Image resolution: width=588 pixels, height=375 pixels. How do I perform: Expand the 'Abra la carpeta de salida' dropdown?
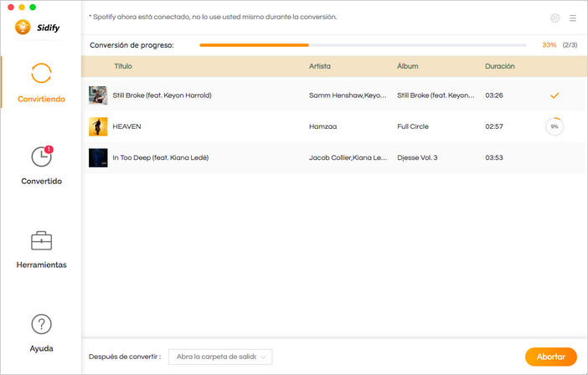click(x=220, y=357)
